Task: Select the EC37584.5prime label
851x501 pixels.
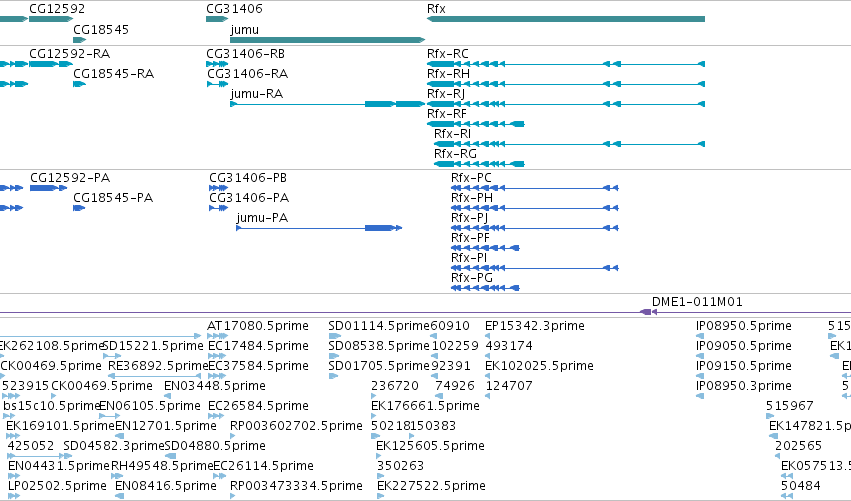Action: (x=258, y=366)
